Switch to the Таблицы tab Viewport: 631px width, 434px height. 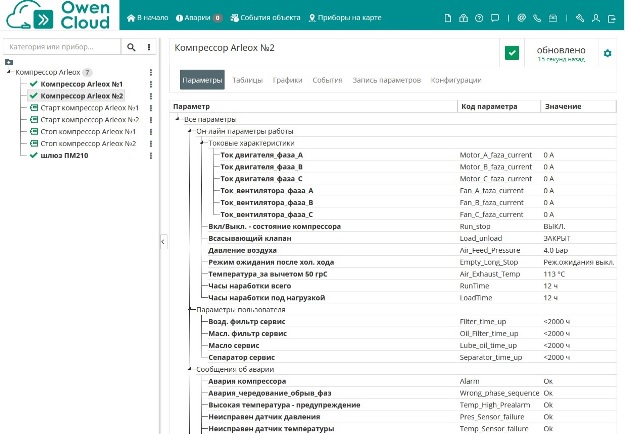point(247,80)
